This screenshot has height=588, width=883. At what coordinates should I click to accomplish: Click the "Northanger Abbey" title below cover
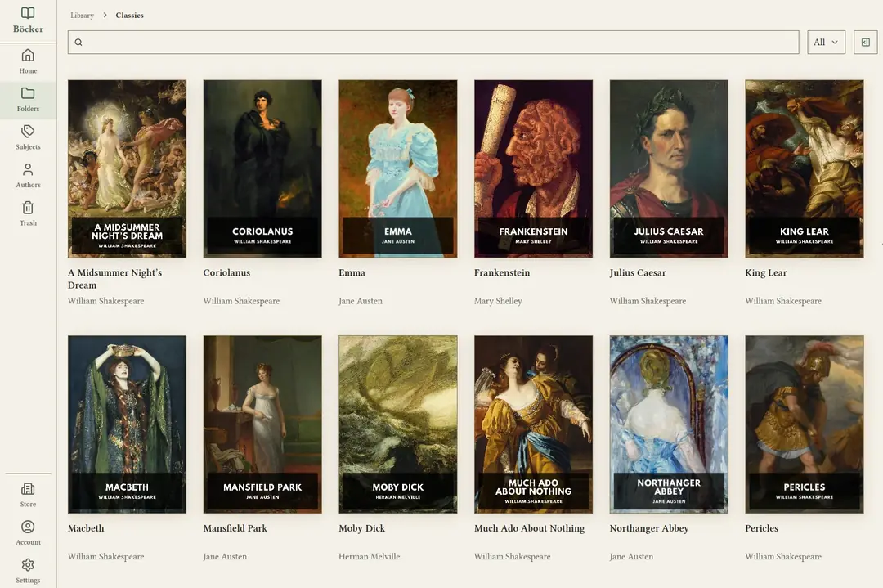click(x=648, y=528)
